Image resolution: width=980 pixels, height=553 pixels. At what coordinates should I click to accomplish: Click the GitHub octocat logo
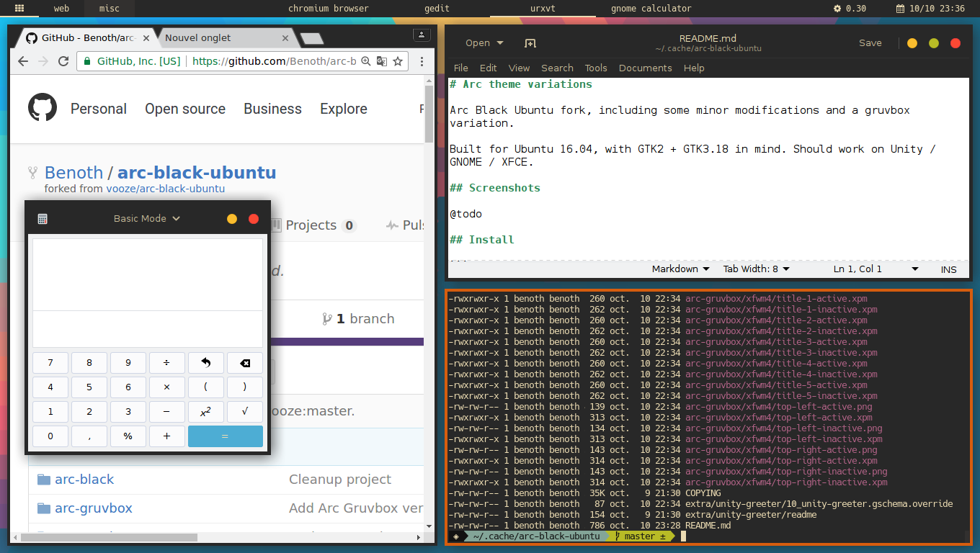pos(43,108)
